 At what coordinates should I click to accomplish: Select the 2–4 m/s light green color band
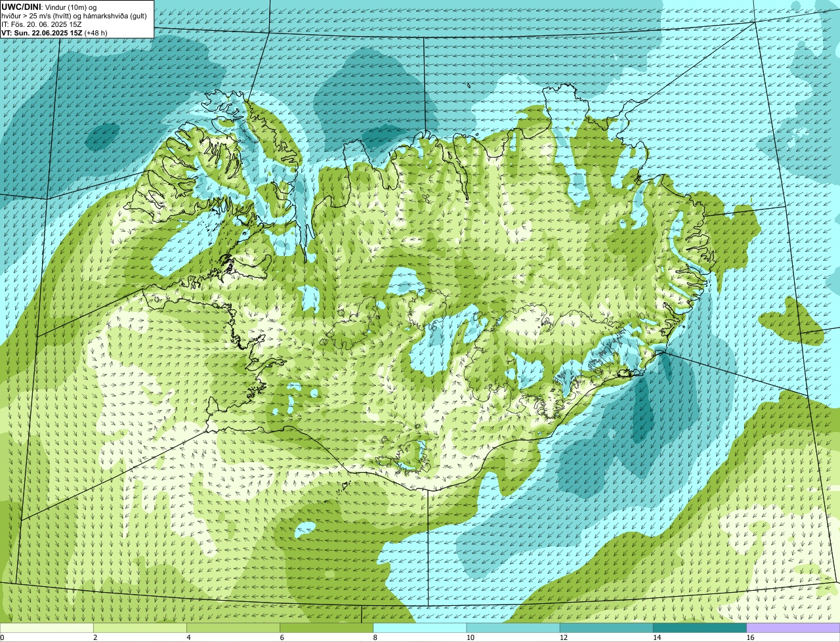pos(140,628)
